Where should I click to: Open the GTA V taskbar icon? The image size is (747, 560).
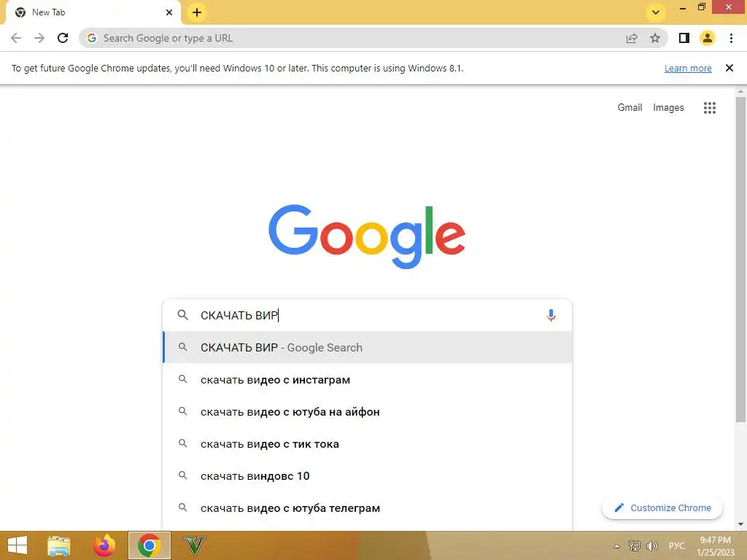pos(194,545)
